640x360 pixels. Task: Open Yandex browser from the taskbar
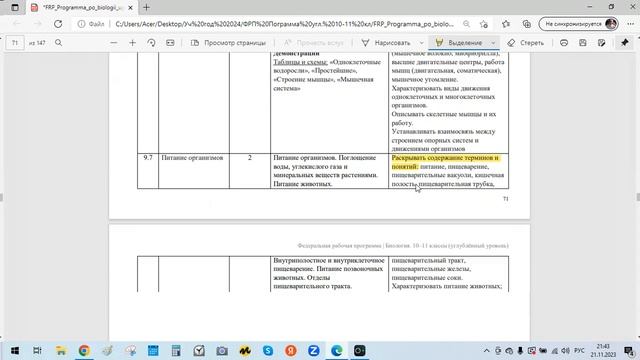(291, 351)
